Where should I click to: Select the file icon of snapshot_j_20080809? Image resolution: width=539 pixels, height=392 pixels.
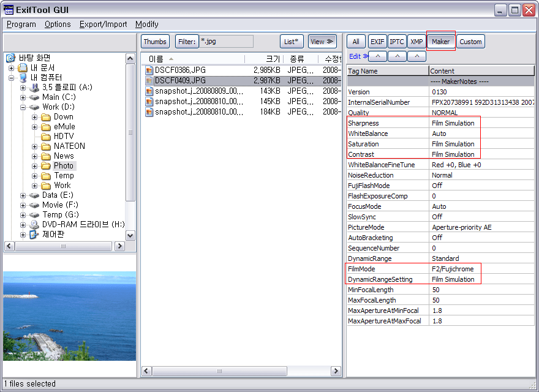[x=149, y=91]
